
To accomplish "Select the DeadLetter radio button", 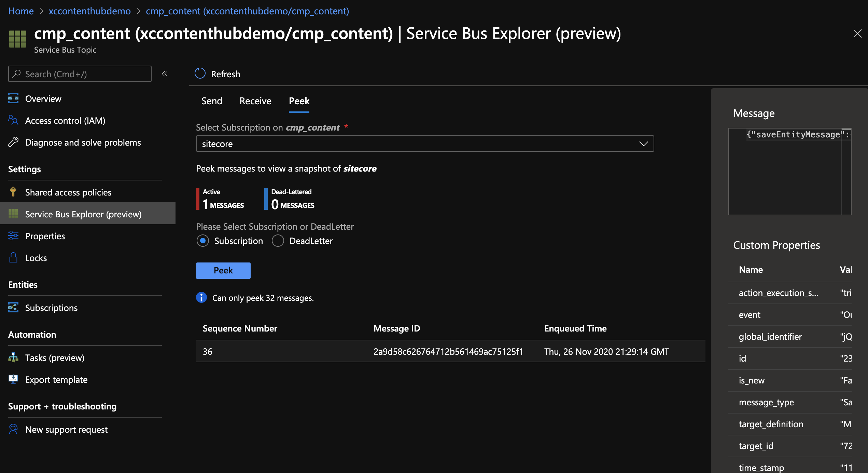I will point(278,241).
